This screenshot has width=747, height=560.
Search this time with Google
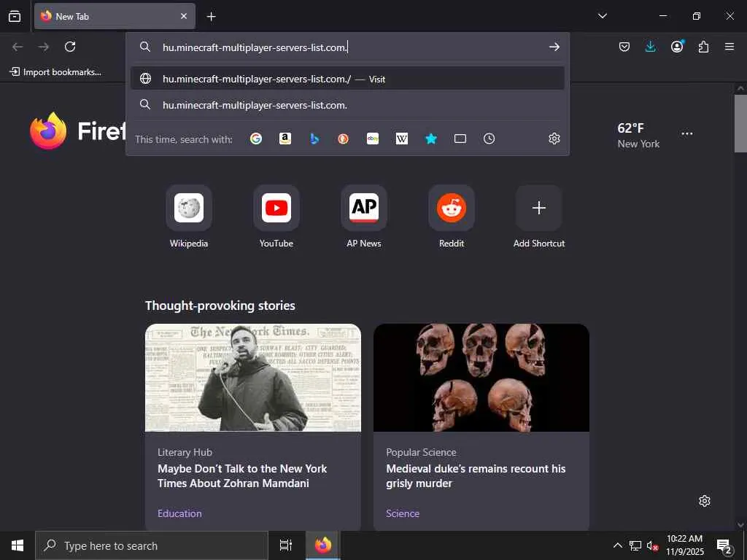pyautogui.click(x=256, y=139)
